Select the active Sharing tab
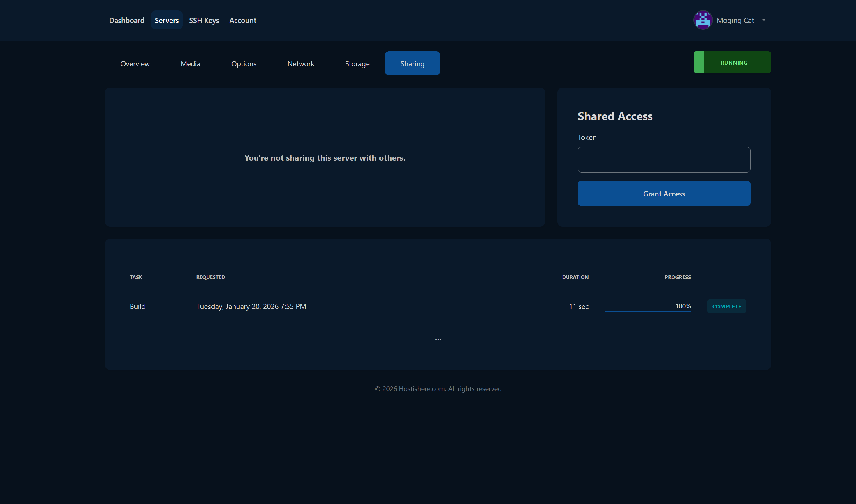 pos(412,63)
